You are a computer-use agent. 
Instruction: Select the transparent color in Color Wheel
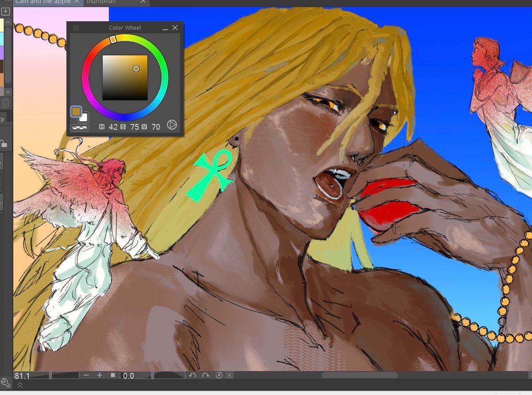tap(79, 128)
